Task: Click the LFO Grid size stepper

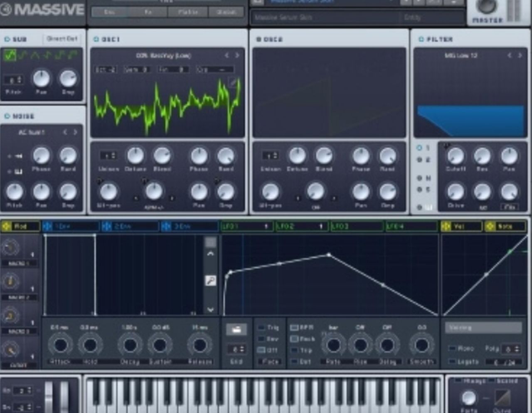Action: 236,349
